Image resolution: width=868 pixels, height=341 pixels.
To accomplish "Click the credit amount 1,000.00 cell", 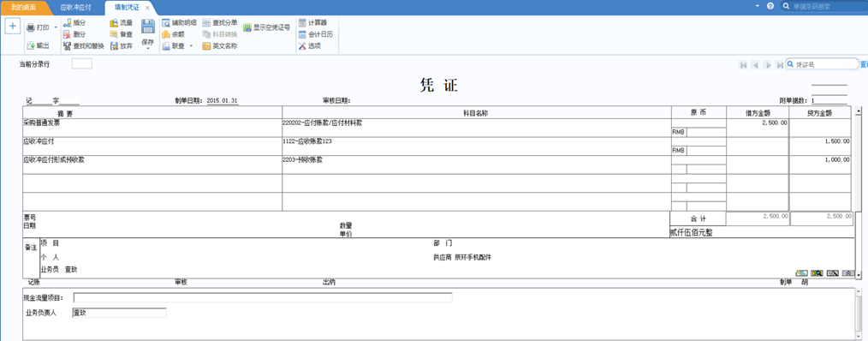I will [820, 165].
